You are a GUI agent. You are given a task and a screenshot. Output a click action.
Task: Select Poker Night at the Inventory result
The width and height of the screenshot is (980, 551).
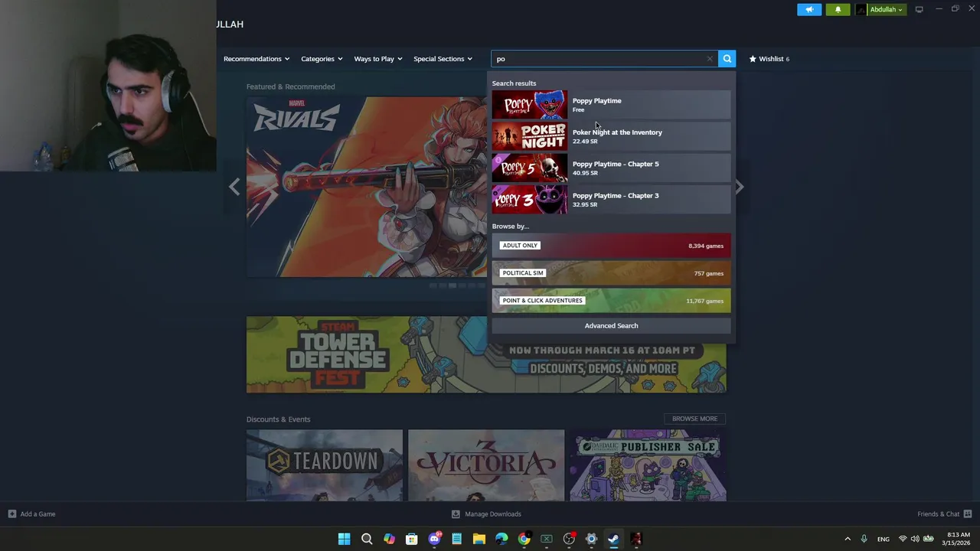pyautogui.click(x=611, y=136)
